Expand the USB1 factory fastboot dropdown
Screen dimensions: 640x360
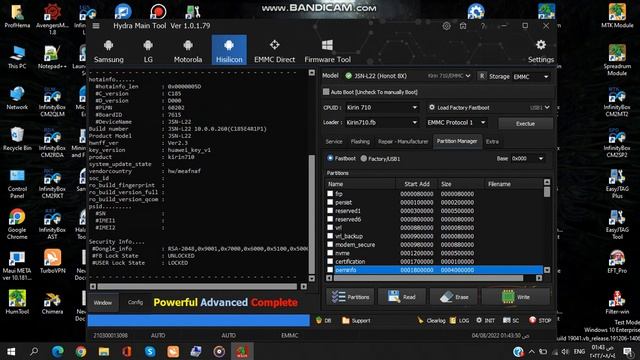click(x=547, y=107)
